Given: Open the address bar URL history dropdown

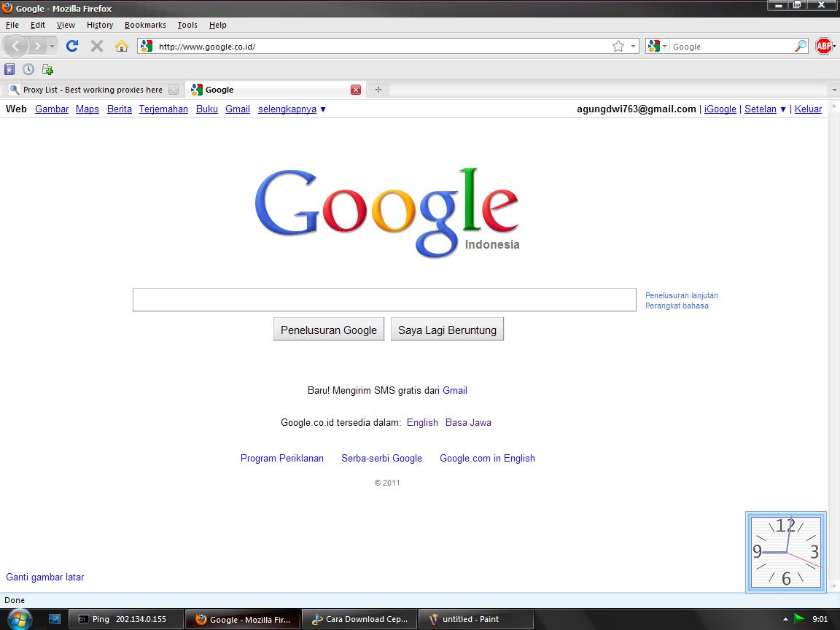Looking at the screenshot, I should pyautogui.click(x=633, y=47).
